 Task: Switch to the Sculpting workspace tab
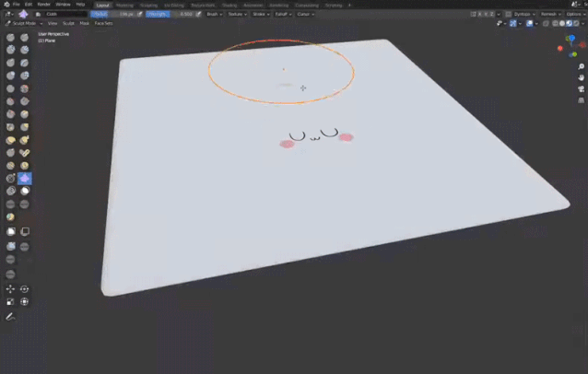coord(148,5)
